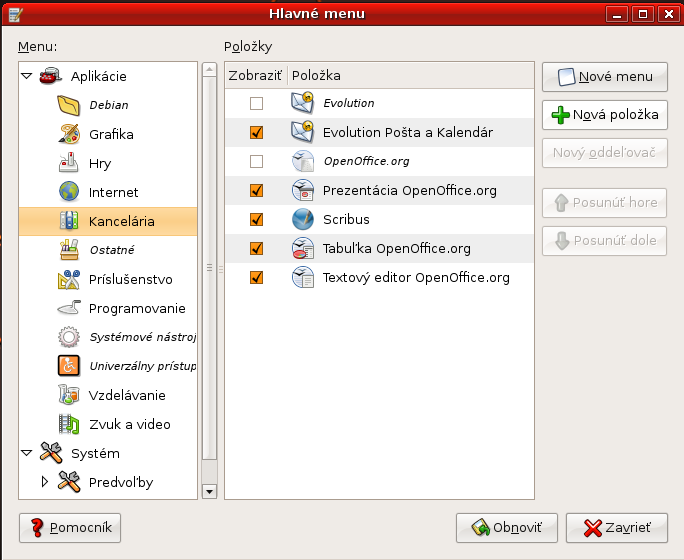The width and height of the screenshot is (684, 560).
Task: Click the Zobraziť column header
Action: click(256, 75)
